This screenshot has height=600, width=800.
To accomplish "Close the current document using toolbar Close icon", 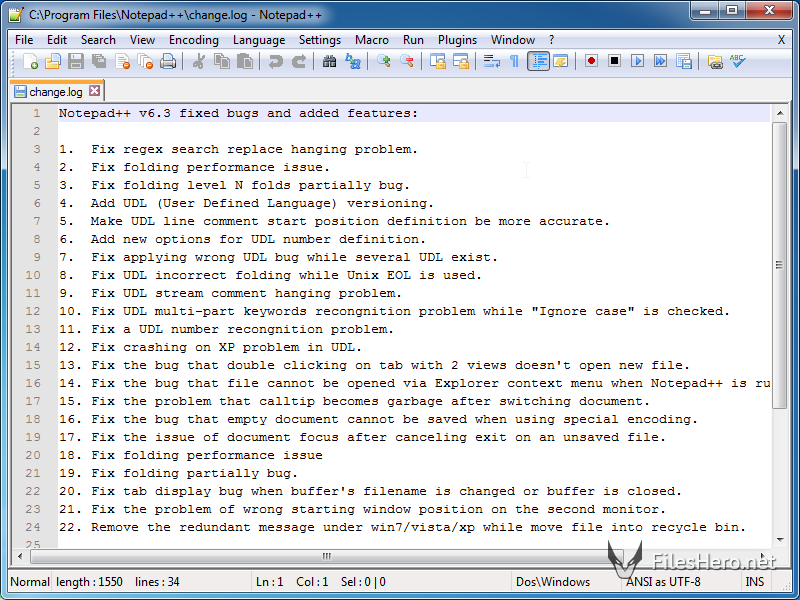I will pos(122,62).
